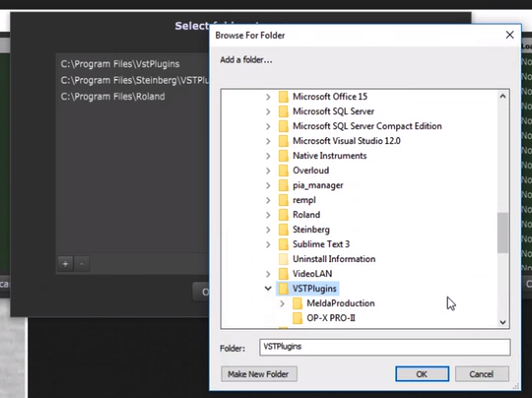This screenshot has height=398, width=532.
Task: Choose the C:\Program Files\Roland path entry
Action: tap(113, 97)
